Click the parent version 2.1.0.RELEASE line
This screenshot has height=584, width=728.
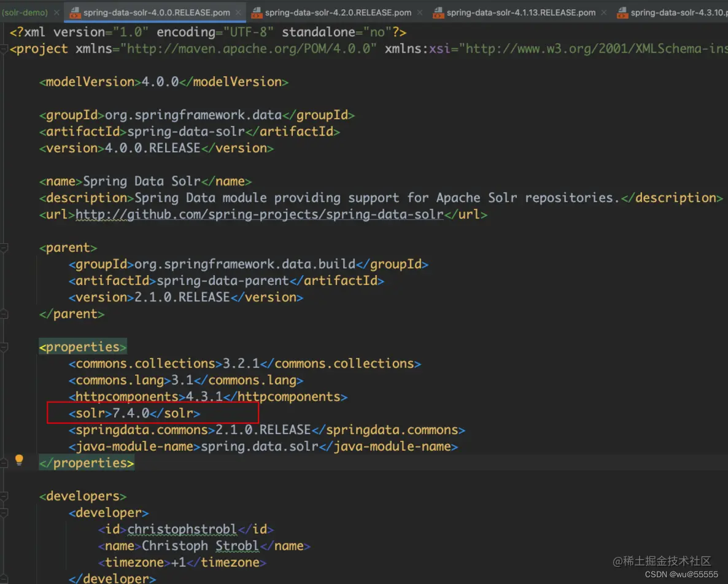point(186,297)
